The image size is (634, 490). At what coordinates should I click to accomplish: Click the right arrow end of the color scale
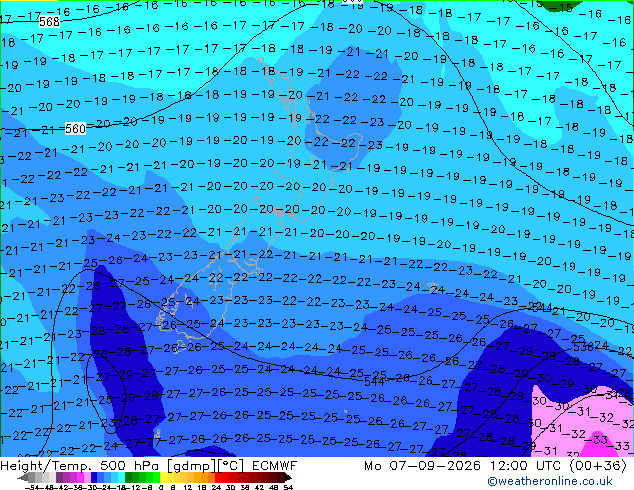coord(287,477)
